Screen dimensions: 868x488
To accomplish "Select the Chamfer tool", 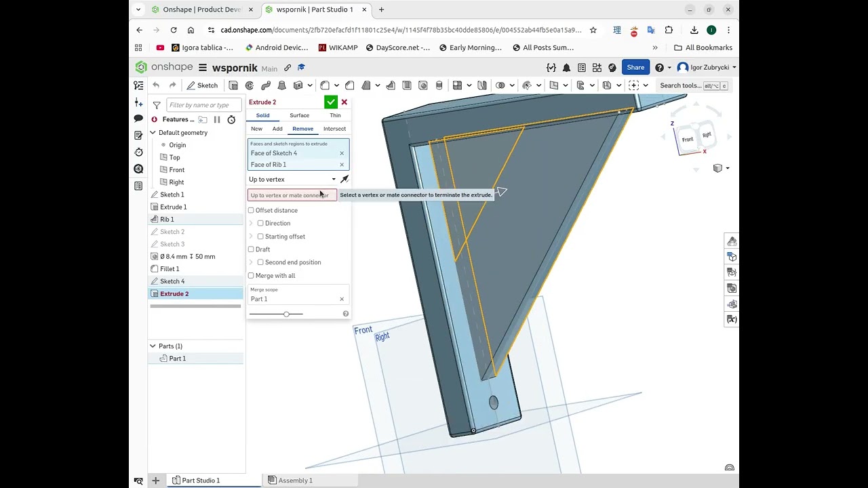I will click(350, 85).
